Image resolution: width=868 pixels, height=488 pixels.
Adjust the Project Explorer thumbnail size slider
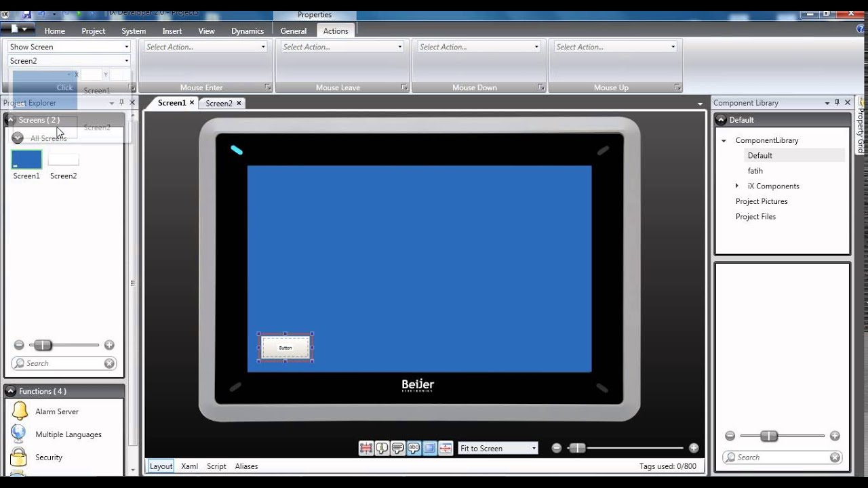pyautogui.click(x=43, y=345)
